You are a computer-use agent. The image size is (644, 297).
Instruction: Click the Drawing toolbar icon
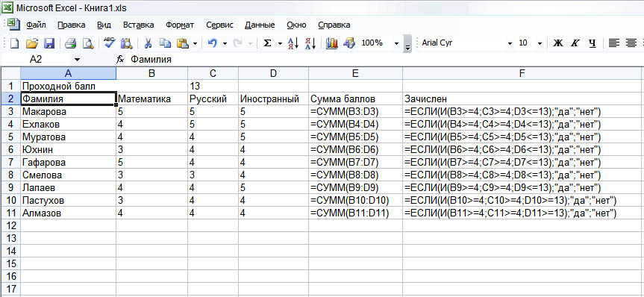click(x=349, y=43)
